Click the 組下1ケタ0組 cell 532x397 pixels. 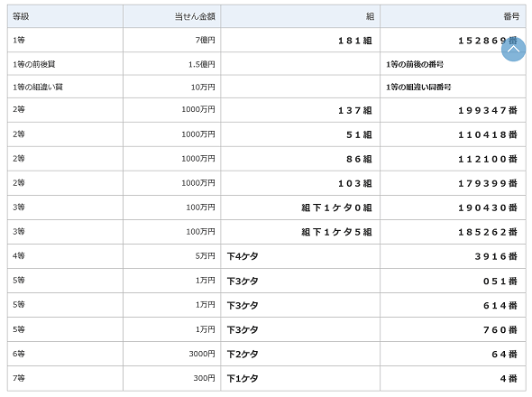coord(336,208)
